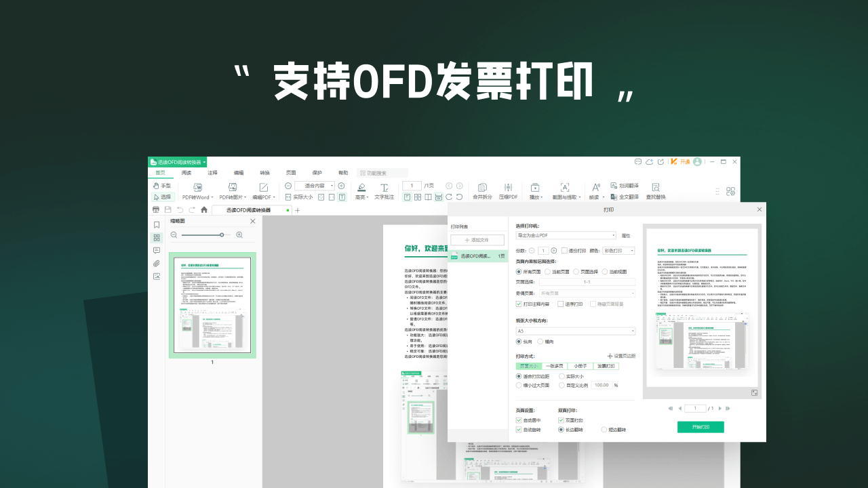Switch to the 阅读 ribbon tab

click(186, 173)
